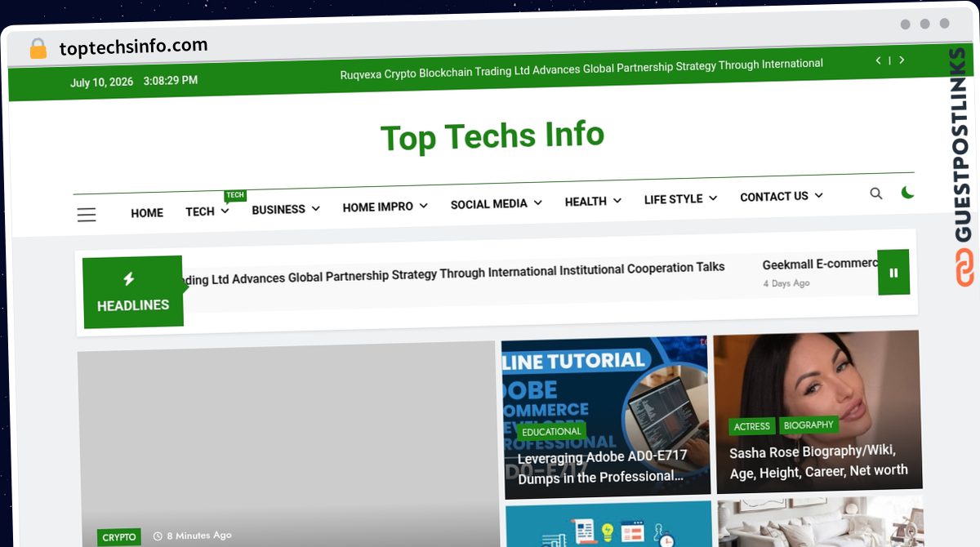Show next top news ticker item

902,60
